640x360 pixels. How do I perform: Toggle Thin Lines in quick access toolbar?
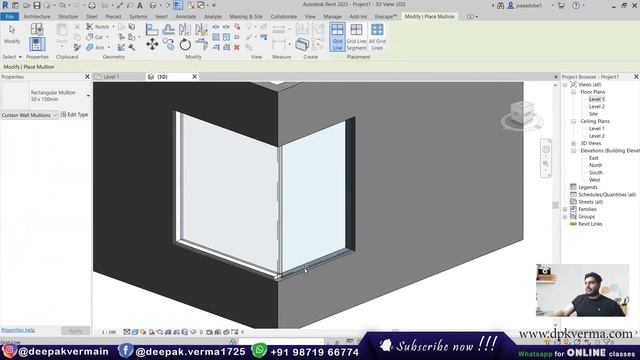pos(178,5)
